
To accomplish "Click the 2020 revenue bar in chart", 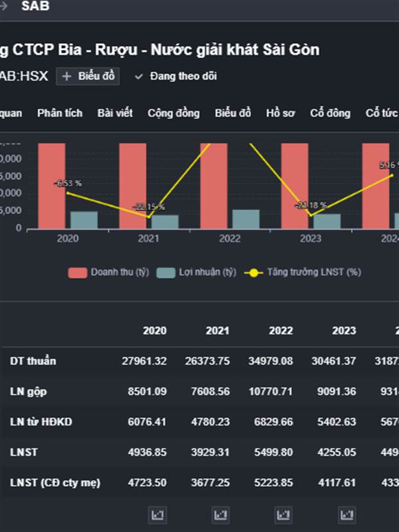I will tap(52, 186).
